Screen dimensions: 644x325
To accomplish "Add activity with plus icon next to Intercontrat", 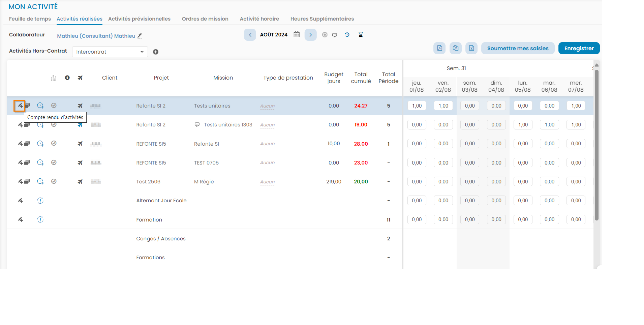I will point(156,52).
